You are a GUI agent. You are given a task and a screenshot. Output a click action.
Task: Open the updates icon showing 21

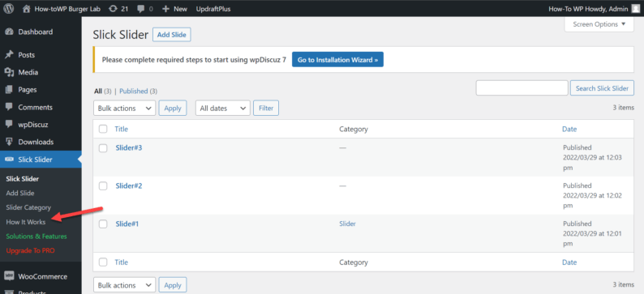[113, 9]
